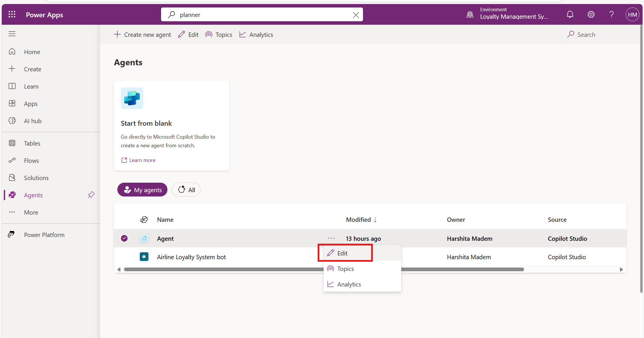644x338 pixels.
Task: Open the Learn more link
Action: (142, 160)
